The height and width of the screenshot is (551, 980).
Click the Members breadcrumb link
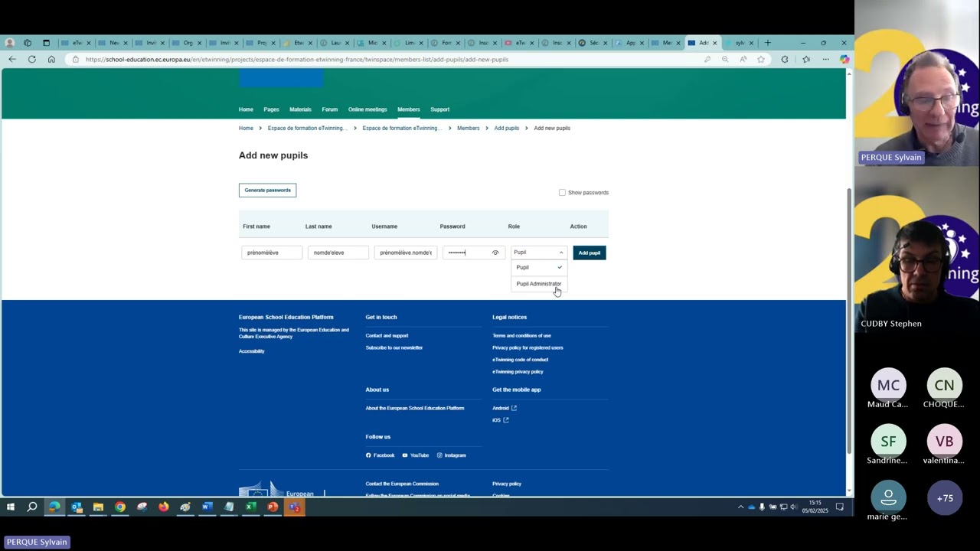point(468,128)
